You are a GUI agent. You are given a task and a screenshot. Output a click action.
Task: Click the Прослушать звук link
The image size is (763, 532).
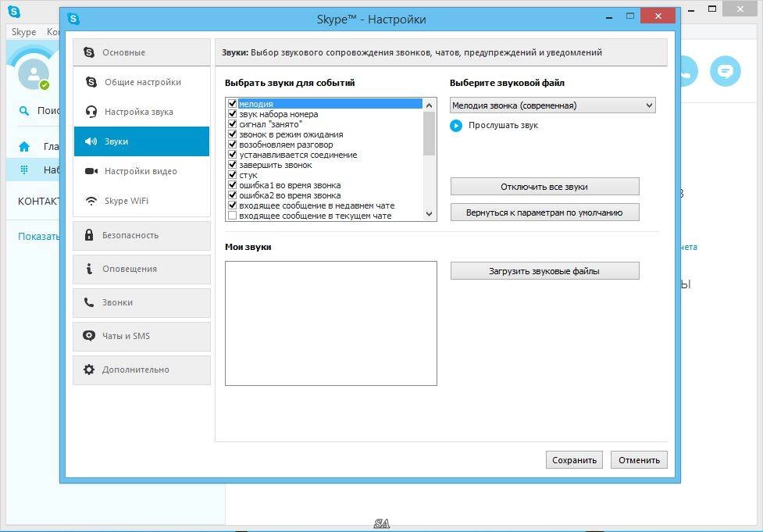click(x=503, y=126)
